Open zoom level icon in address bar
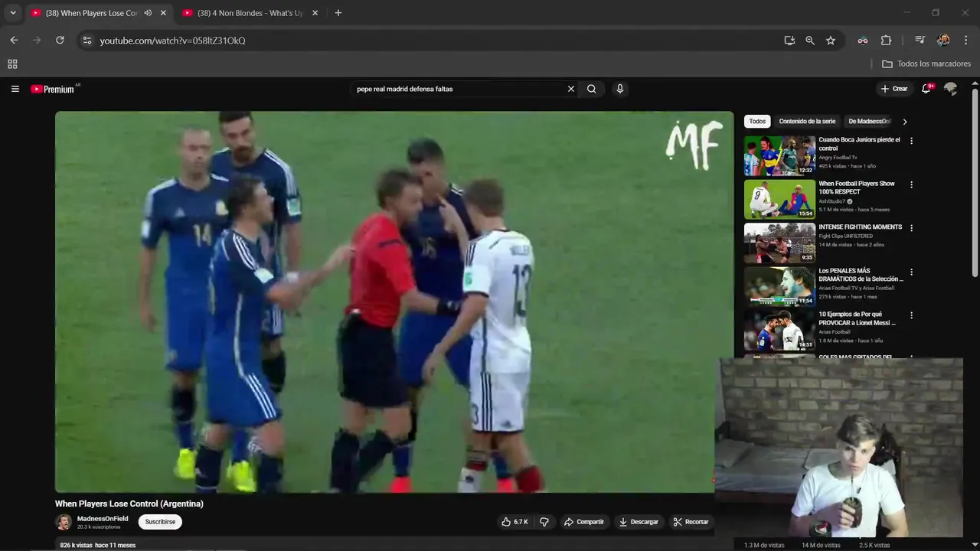The image size is (980, 551). 810,41
